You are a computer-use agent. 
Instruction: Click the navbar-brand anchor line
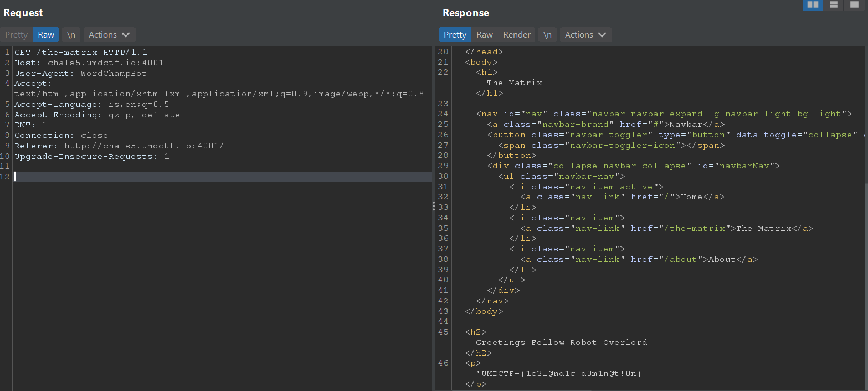(x=606, y=125)
